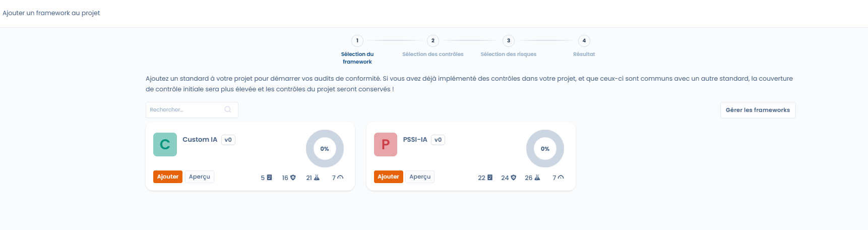Add the Custom IA framework

pyautogui.click(x=168, y=177)
